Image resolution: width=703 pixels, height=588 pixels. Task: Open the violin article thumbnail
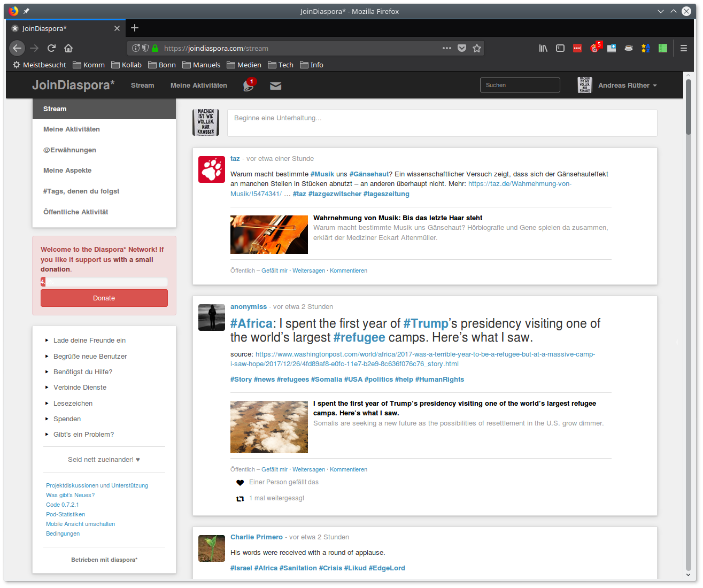tap(269, 235)
